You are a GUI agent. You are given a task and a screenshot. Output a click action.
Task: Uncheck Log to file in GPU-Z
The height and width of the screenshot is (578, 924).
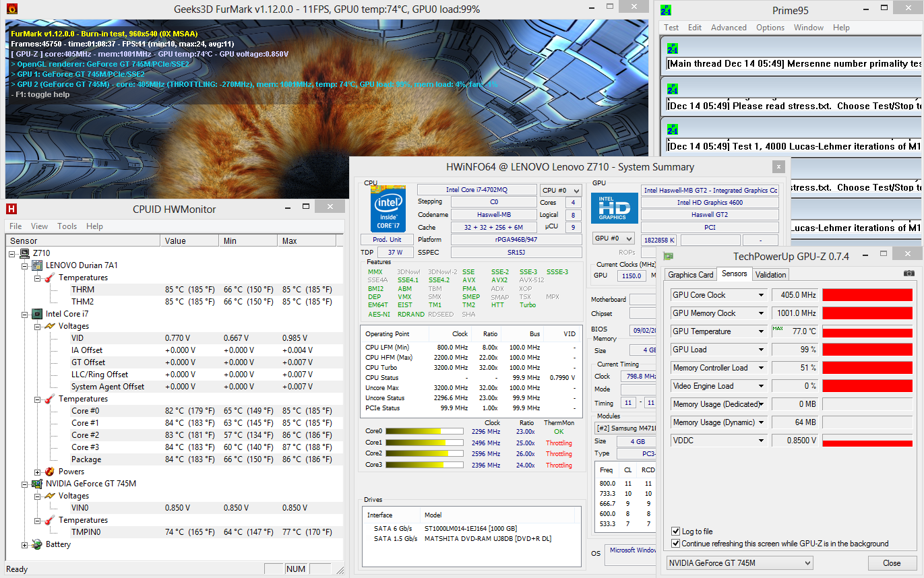click(676, 532)
